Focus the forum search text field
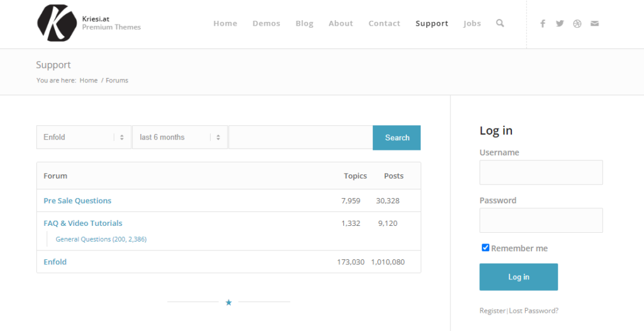The height and width of the screenshot is (331, 644). [x=301, y=137]
